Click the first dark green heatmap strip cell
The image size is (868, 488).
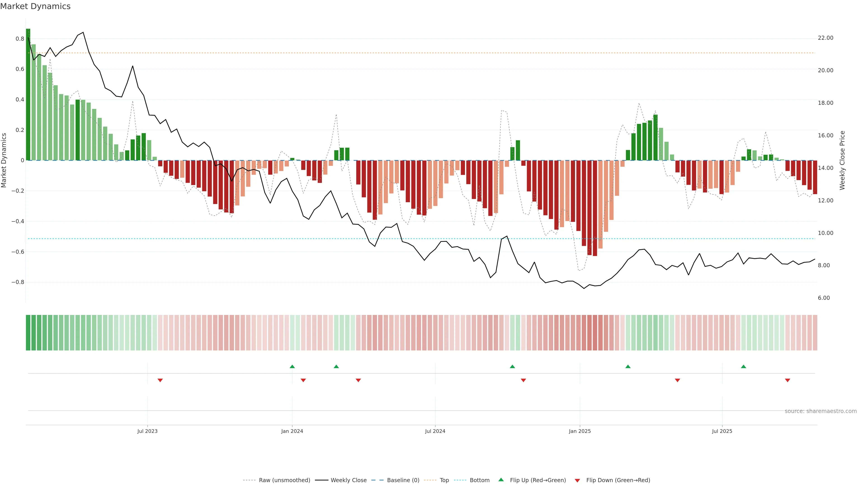coord(28,332)
